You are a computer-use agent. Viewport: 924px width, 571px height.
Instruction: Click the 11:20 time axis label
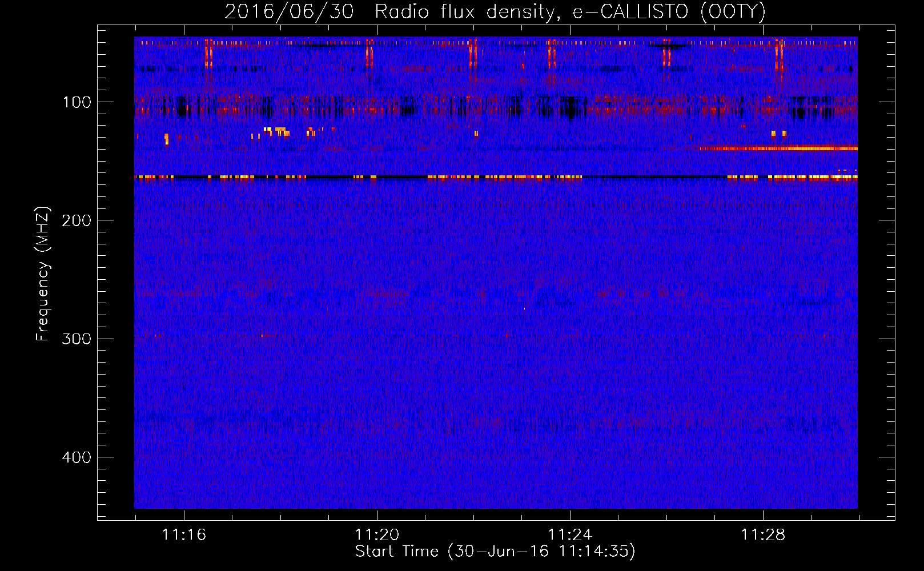coord(377,535)
